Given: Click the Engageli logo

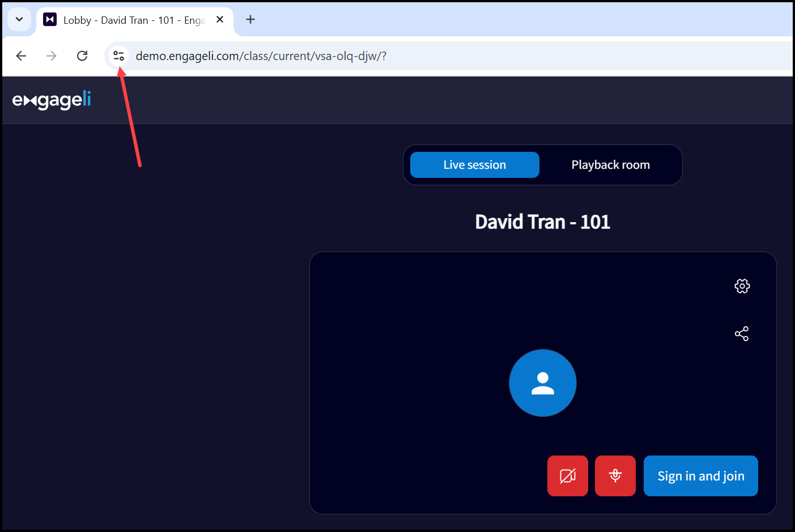Looking at the screenshot, I should click(52, 100).
